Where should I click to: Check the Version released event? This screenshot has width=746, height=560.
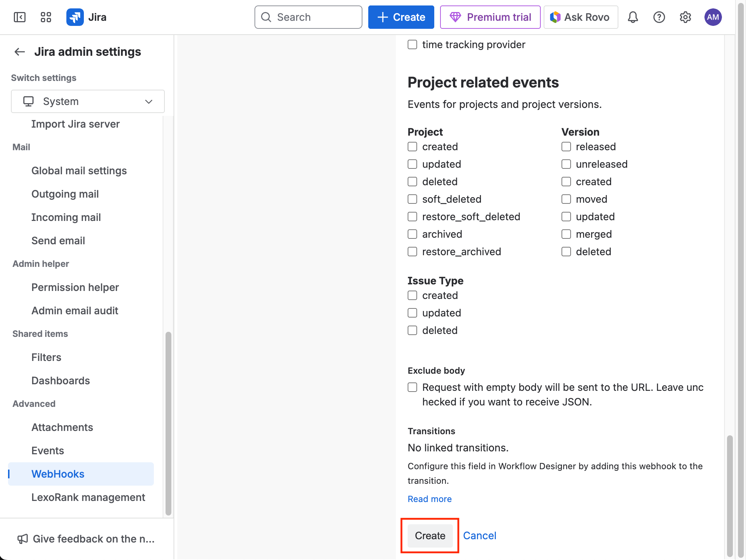click(x=566, y=147)
